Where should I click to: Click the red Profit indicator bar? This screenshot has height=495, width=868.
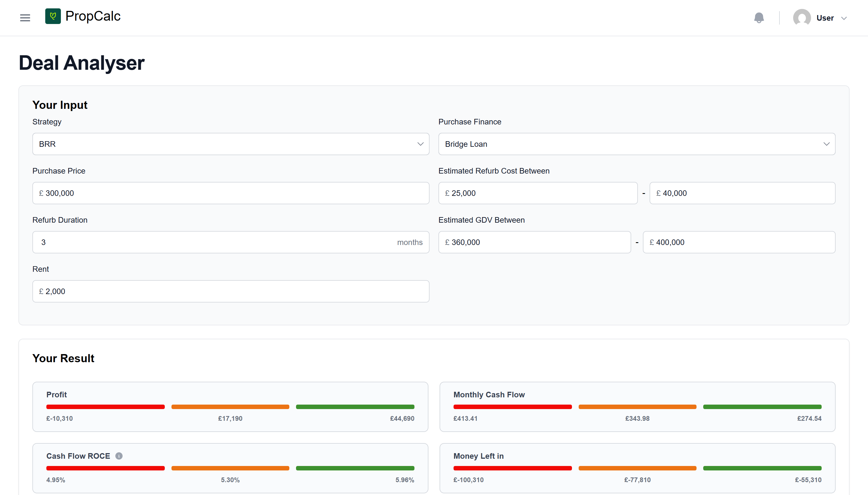click(106, 407)
